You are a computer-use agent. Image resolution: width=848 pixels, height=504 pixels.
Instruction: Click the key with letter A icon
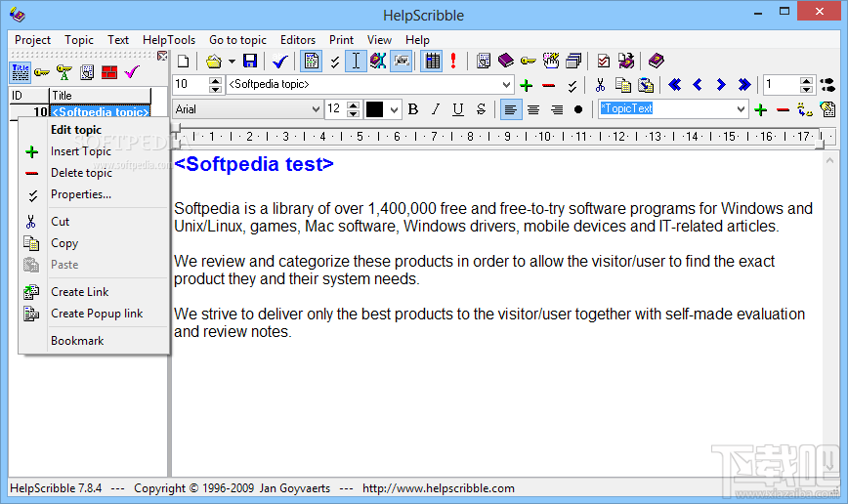tap(64, 72)
